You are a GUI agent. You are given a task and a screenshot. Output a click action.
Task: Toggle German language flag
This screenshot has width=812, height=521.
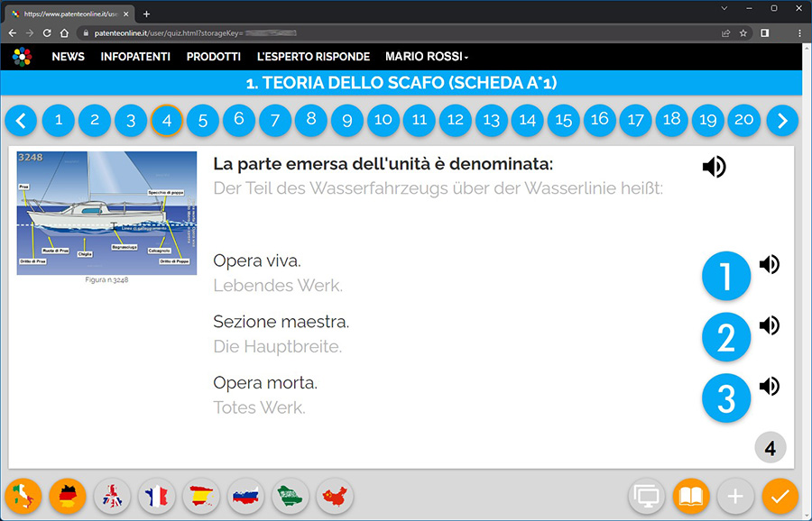click(x=68, y=495)
